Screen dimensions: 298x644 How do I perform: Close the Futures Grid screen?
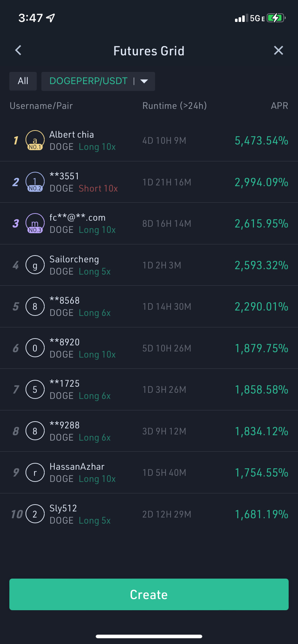coord(279,50)
